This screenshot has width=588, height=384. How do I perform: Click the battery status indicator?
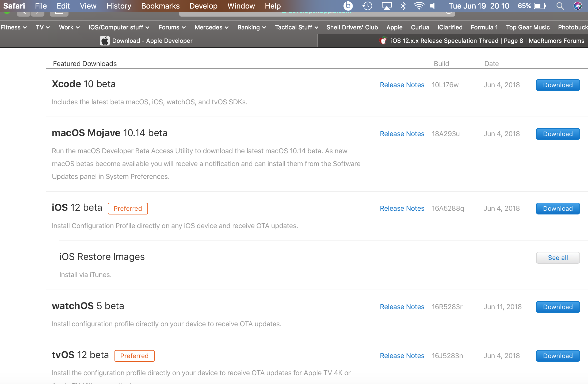pyautogui.click(x=532, y=6)
